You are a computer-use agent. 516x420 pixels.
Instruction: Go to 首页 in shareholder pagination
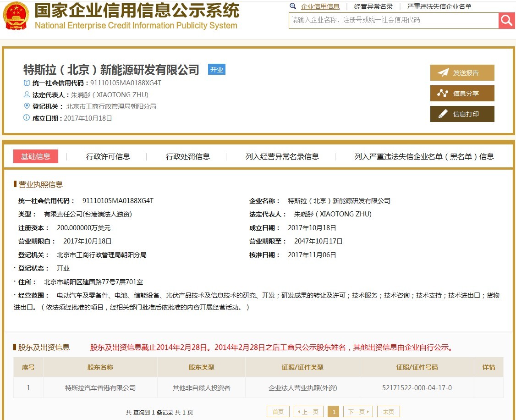pos(278,412)
